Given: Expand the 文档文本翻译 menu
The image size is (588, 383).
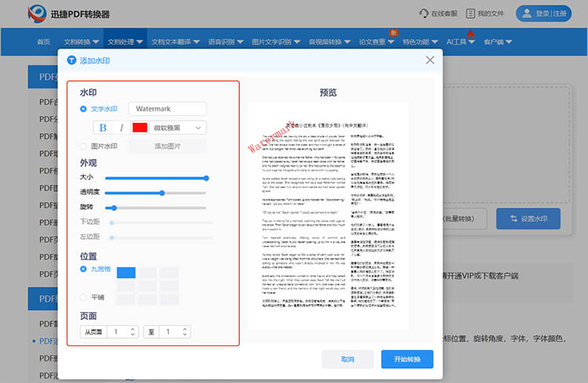Looking at the screenshot, I should point(175,42).
